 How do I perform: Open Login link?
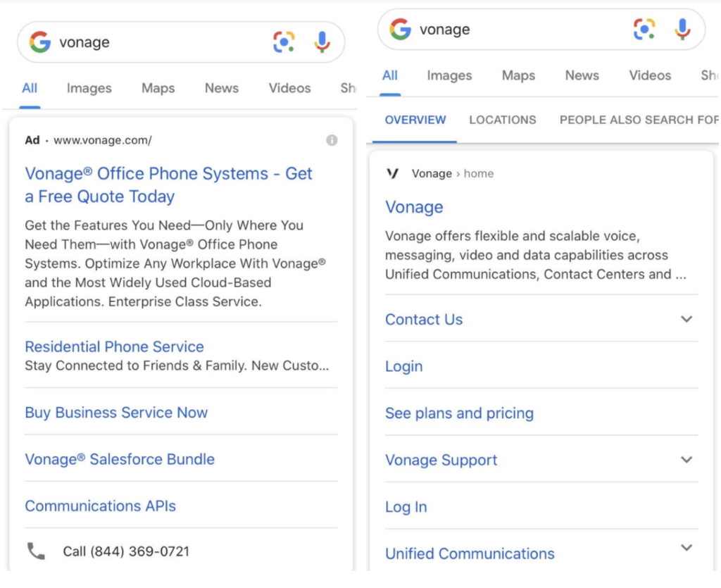pyautogui.click(x=403, y=366)
